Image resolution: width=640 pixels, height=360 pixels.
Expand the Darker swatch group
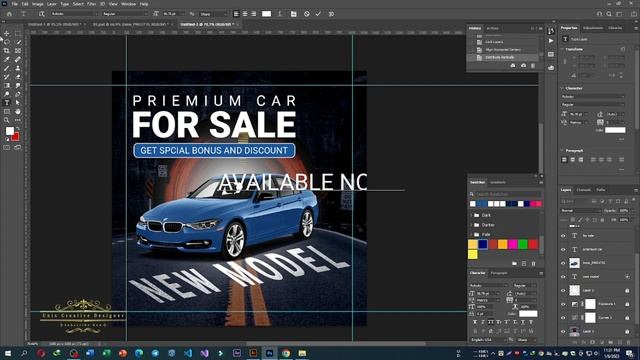pos(472,225)
